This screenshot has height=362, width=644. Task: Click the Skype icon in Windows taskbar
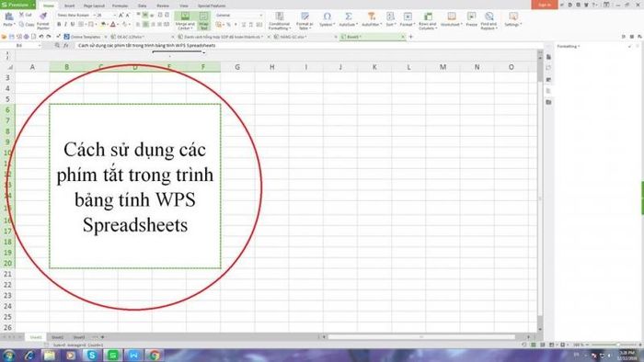(92, 355)
